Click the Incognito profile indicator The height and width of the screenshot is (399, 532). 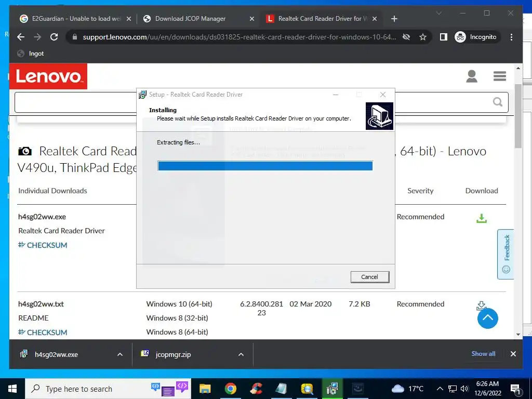tap(476, 37)
